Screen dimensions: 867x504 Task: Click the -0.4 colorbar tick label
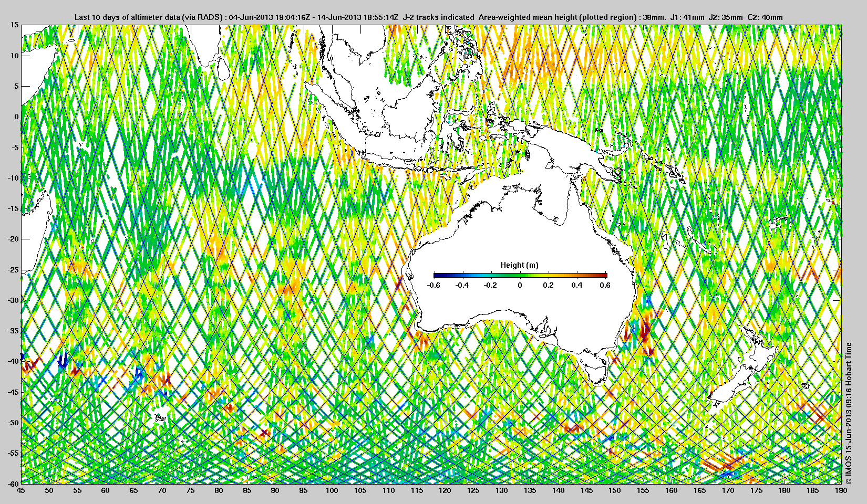coord(462,285)
